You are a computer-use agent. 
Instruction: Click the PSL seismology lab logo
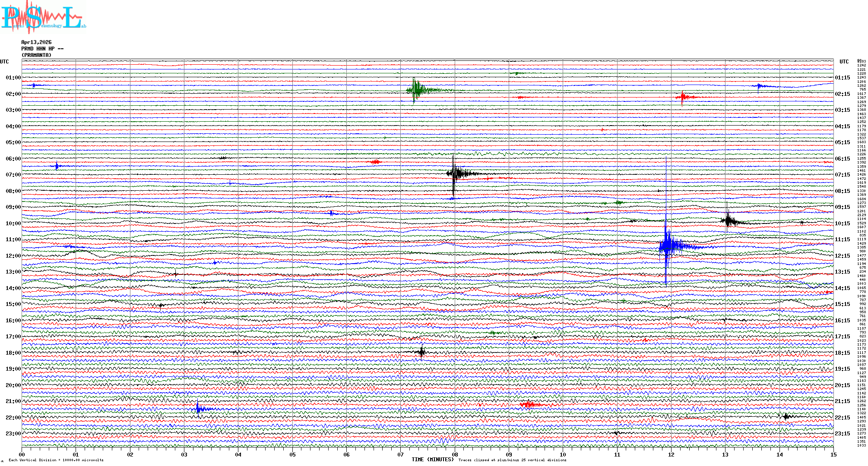pyautogui.click(x=43, y=17)
